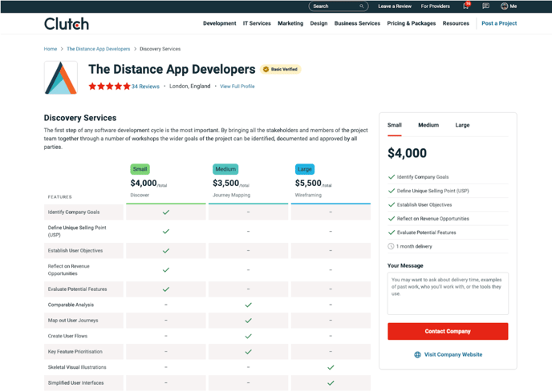
Task: Open For Providers link
Action: pos(435,6)
